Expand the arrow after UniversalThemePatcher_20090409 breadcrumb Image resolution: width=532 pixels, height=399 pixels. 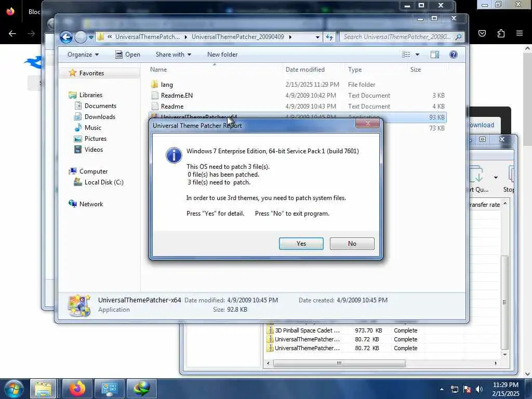290,37
